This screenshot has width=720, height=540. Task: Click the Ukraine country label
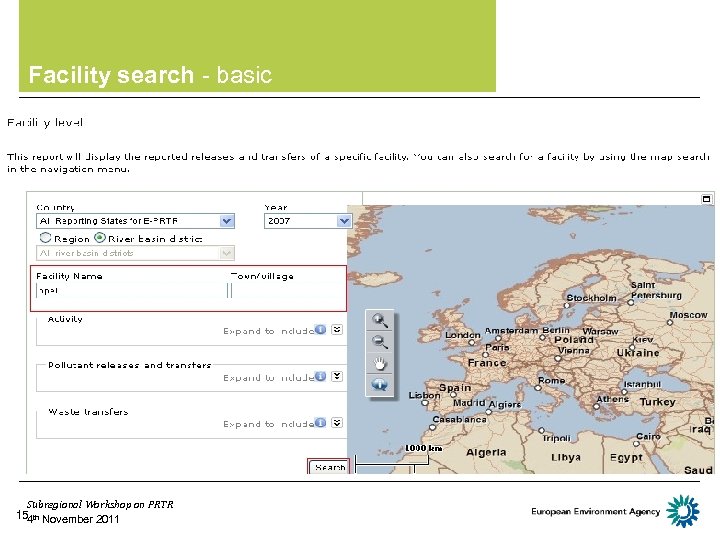(638, 353)
